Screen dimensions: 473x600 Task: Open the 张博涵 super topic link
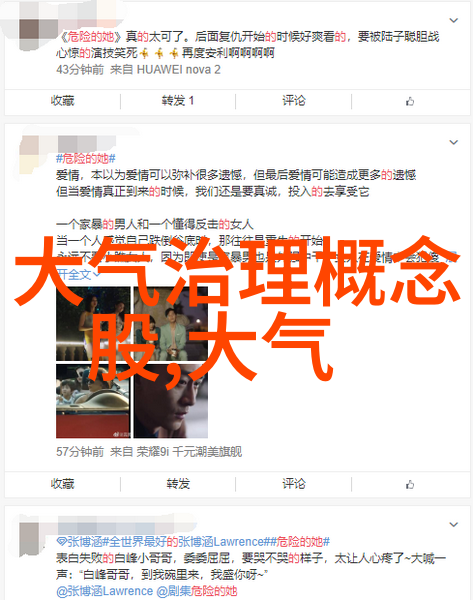coord(79,542)
